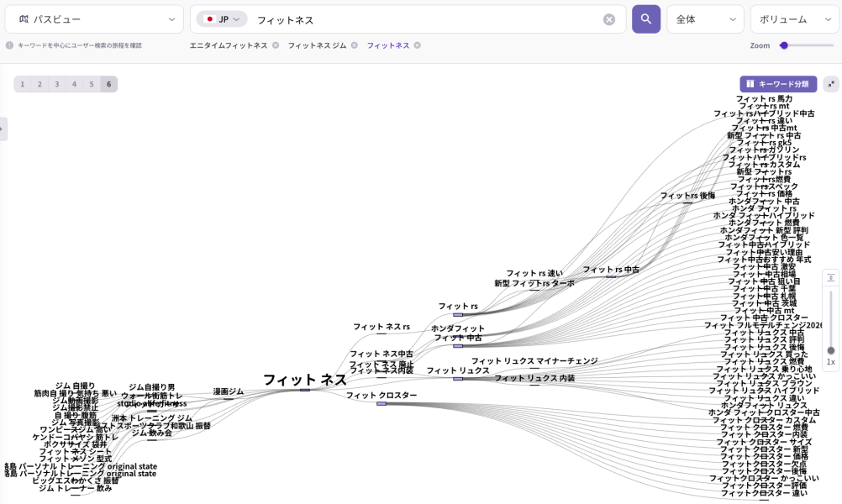The image size is (842, 504).
Task: Expand the JP country selector
Action: point(222,19)
